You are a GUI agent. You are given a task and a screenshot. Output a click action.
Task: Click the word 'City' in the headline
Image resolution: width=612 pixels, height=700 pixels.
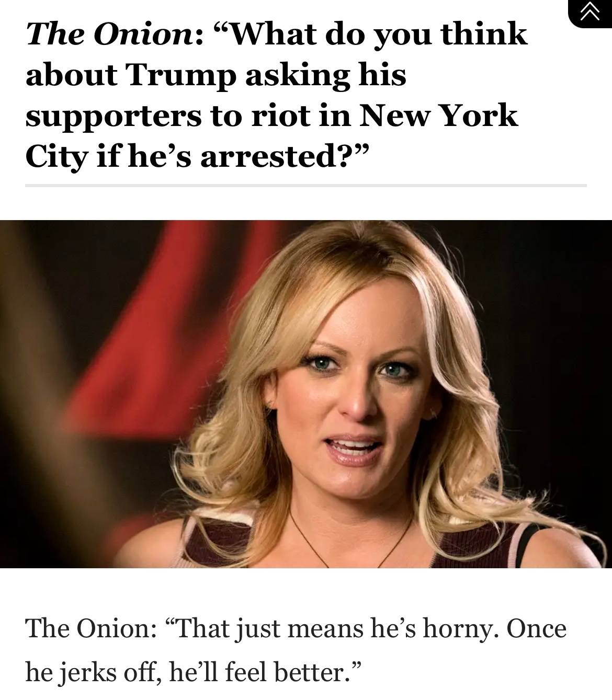tap(56, 157)
